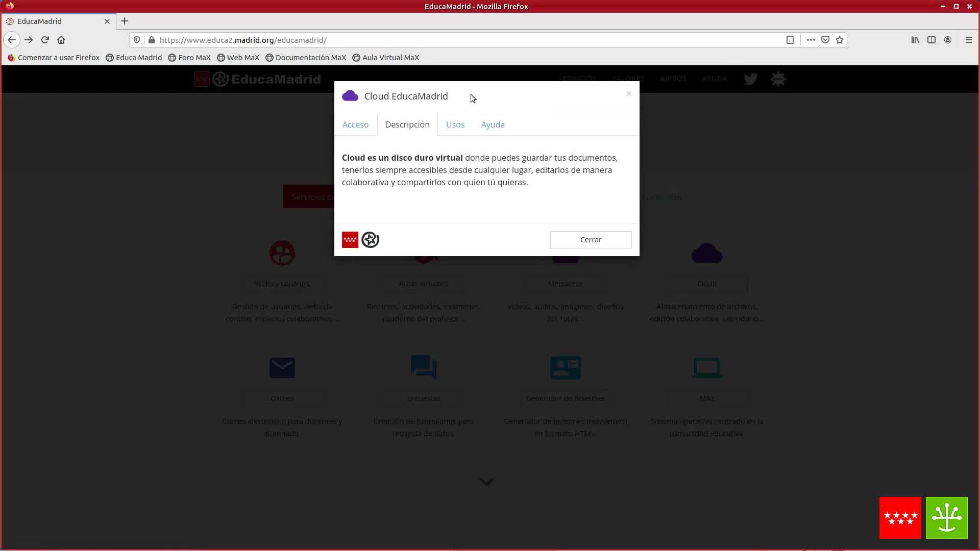This screenshot has height=551, width=980.
Task: Toggle the sidebar view icon
Action: pos(932,40)
